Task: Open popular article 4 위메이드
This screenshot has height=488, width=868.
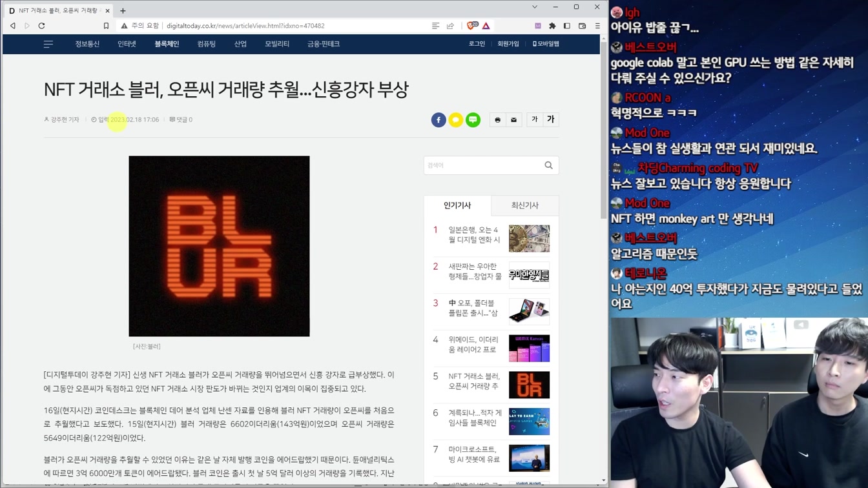Action: point(473,345)
